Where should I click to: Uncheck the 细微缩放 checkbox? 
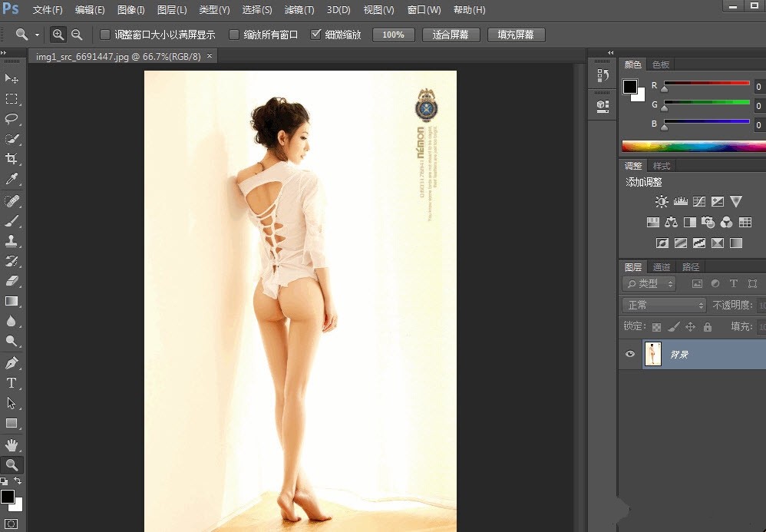(x=315, y=35)
